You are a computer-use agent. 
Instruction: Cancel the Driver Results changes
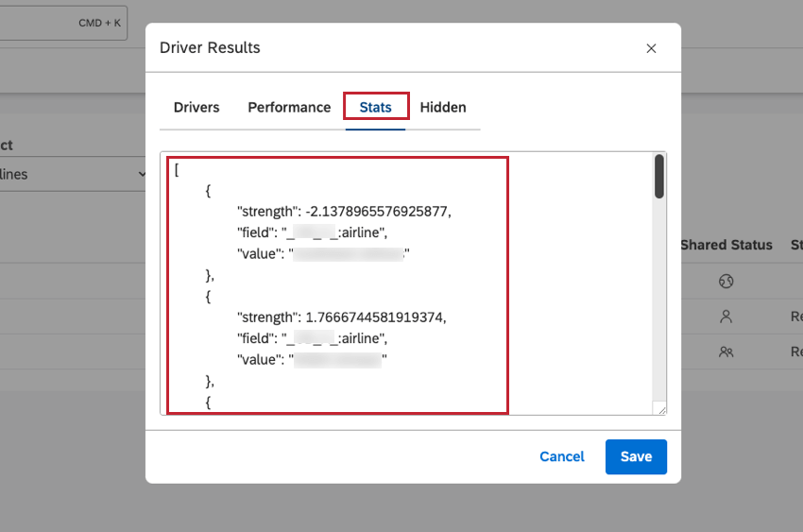tap(562, 456)
